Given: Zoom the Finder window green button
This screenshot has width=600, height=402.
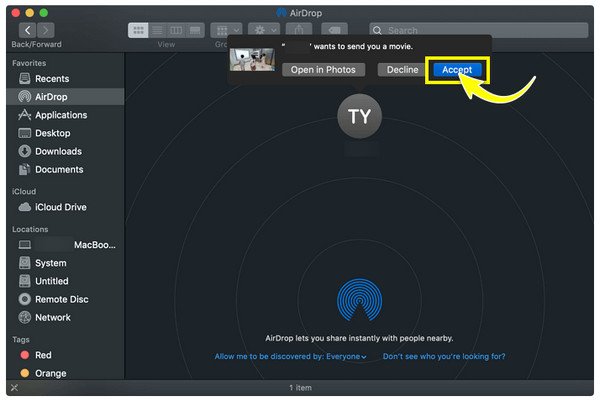Looking at the screenshot, I should (44, 13).
